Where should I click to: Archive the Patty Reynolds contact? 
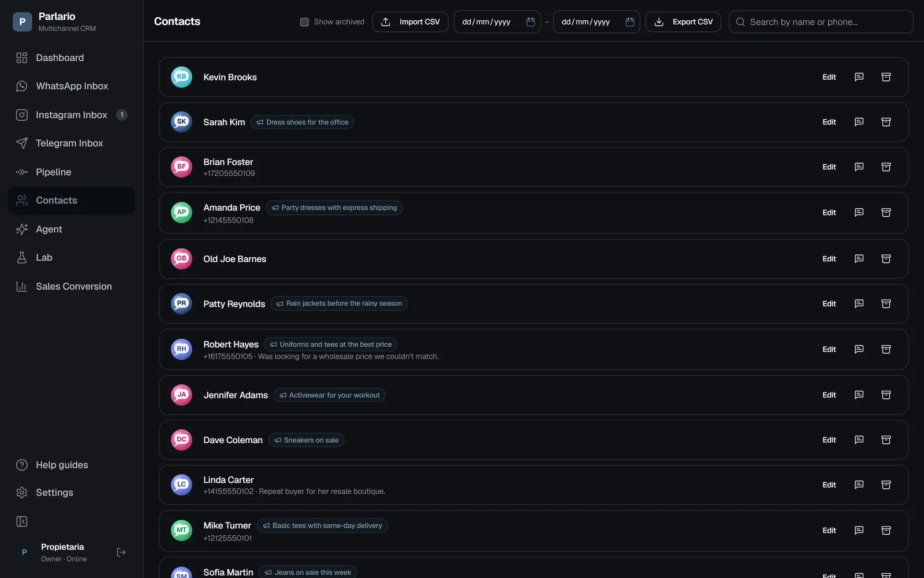886,303
